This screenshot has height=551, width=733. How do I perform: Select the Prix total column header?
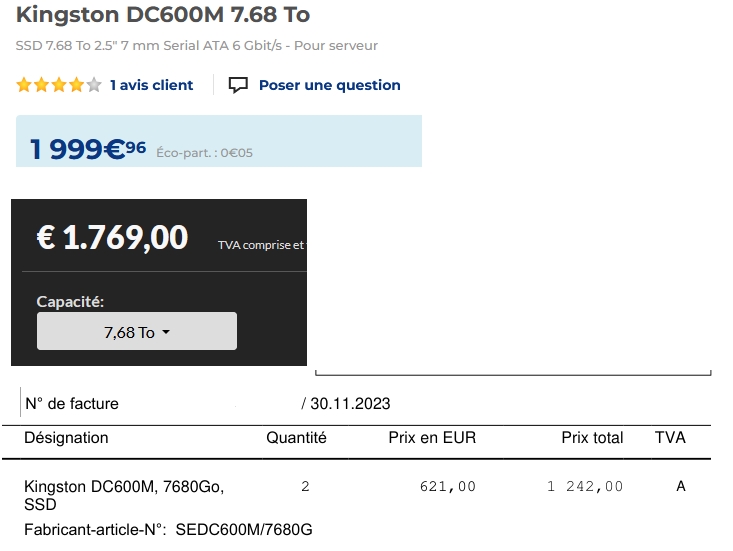point(592,438)
